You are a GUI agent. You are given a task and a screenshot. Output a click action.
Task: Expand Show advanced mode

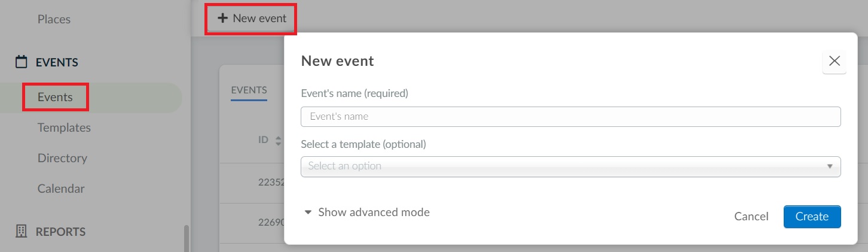pos(367,212)
